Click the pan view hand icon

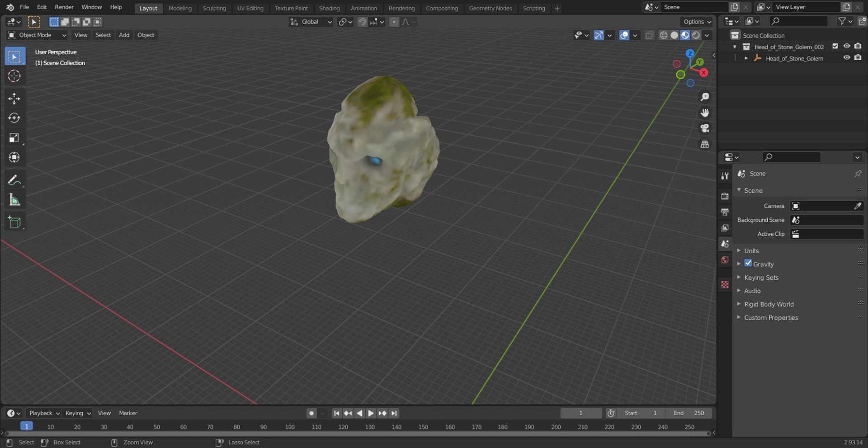pos(704,113)
